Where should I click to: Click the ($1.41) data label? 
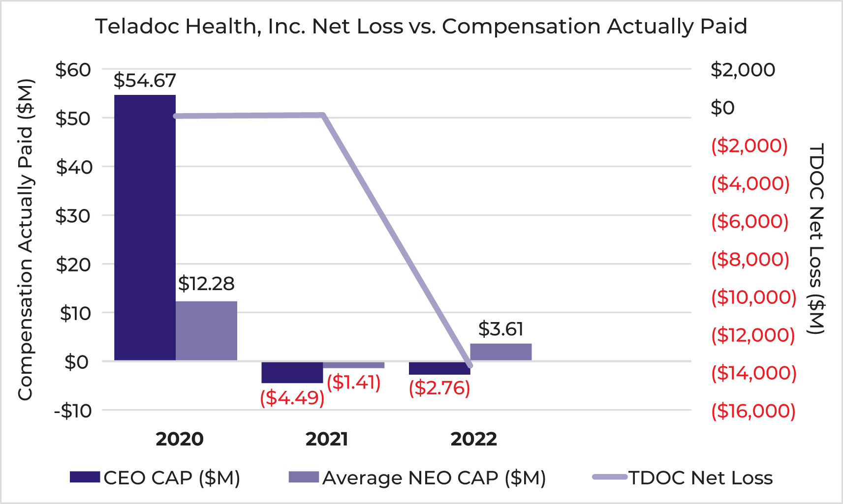tap(354, 382)
